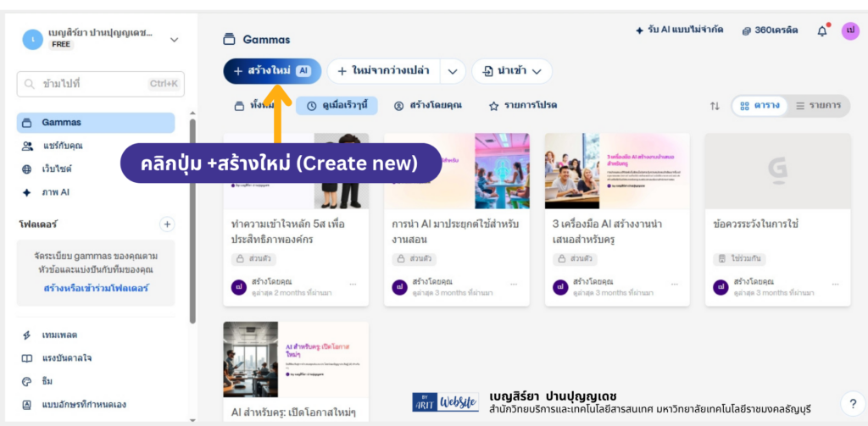Click the Gammas header stack icon
868x426 pixels.
click(x=229, y=39)
